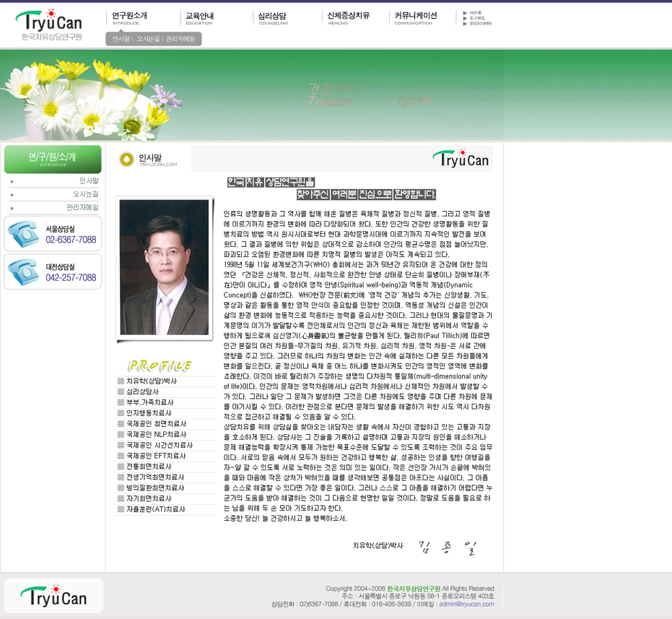This screenshot has width=672, height=619.
Task: Click the yellow spade icon beside 인사말 heading
Action: coord(126,159)
